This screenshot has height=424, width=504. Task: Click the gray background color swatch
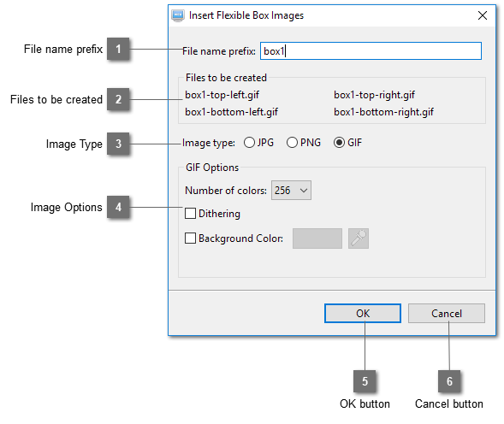click(317, 238)
